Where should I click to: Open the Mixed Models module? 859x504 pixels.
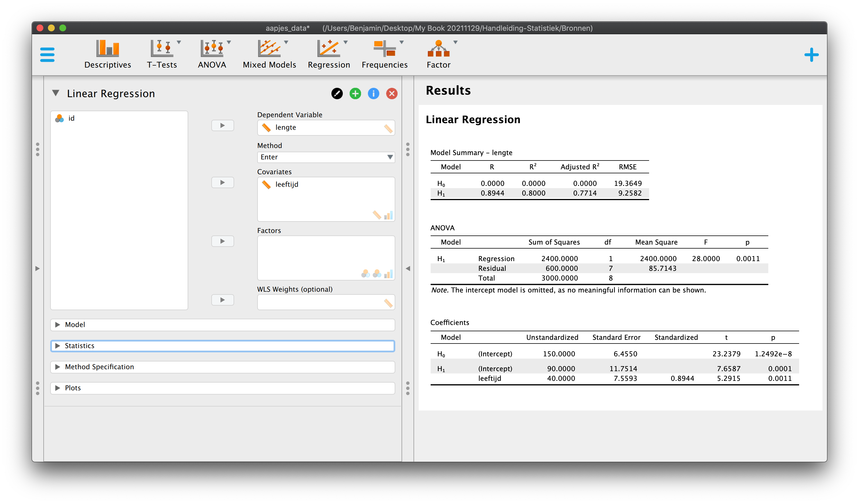(x=269, y=54)
